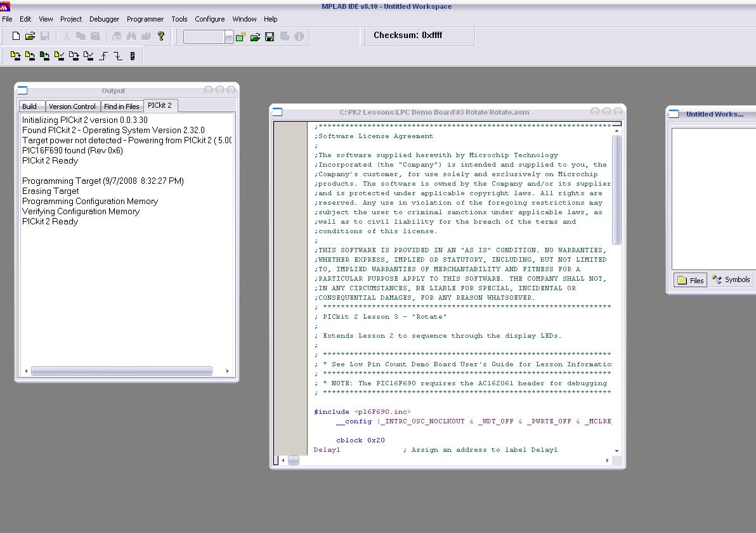756x533 pixels.
Task: Click the Output window system menu icon
Action: (22, 91)
